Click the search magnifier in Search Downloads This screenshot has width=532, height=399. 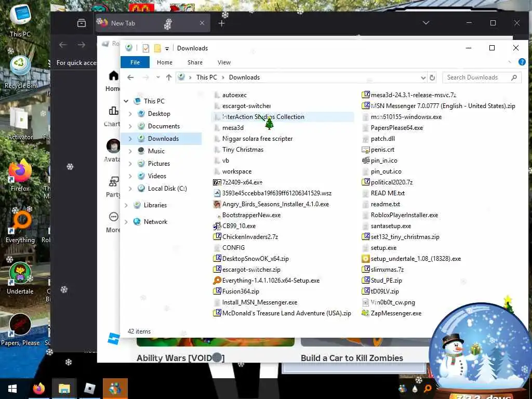pyautogui.click(x=514, y=78)
